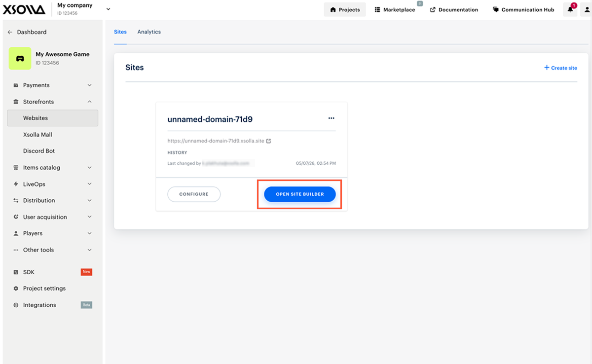Open the three-dot menu on site card
Viewport: 592px width, 364px height.
coord(331,118)
